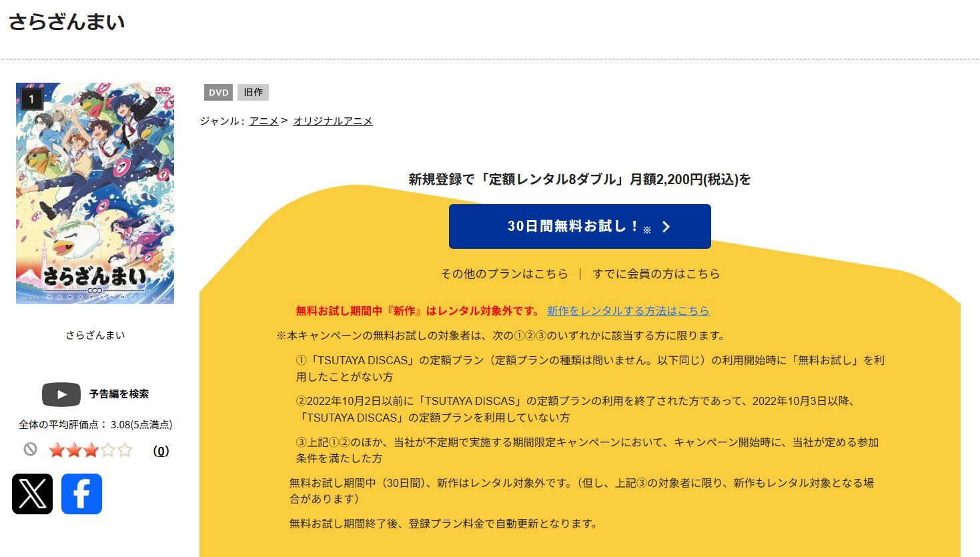980x557 pixels.
Task: Click the さらざんまい title under the cover
Action: coord(94,335)
